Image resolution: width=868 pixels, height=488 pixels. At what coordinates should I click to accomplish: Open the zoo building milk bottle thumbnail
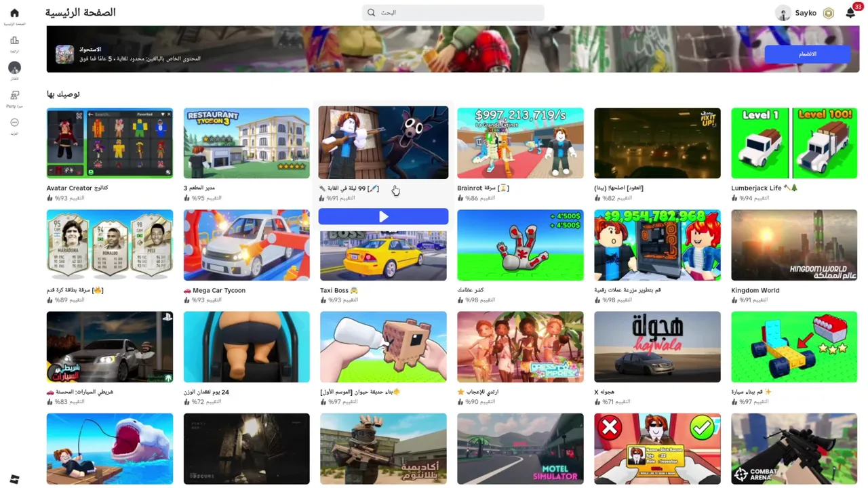tap(383, 347)
